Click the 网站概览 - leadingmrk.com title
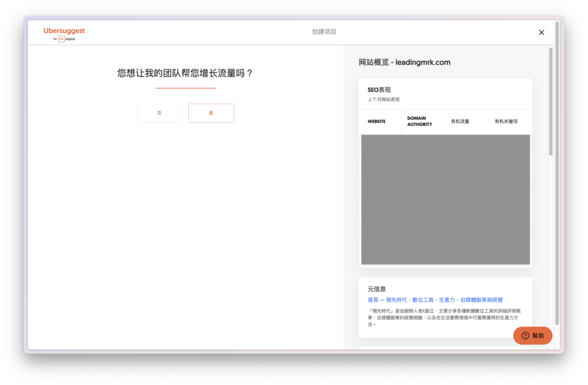This screenshot has height=385, width=588. [x=405, y=62]
